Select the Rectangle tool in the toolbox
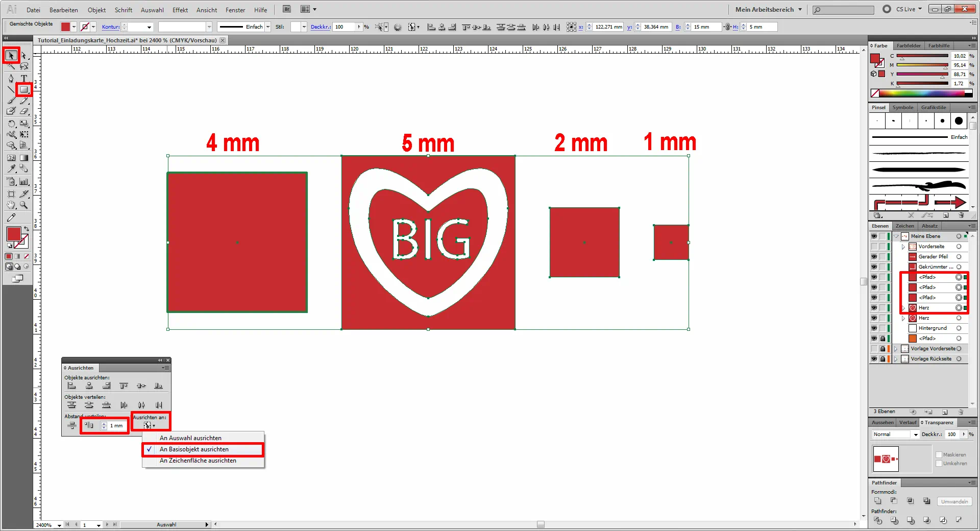Image resolution: width=980 pixels, height=531 pixels. click(x=23, y=90)
